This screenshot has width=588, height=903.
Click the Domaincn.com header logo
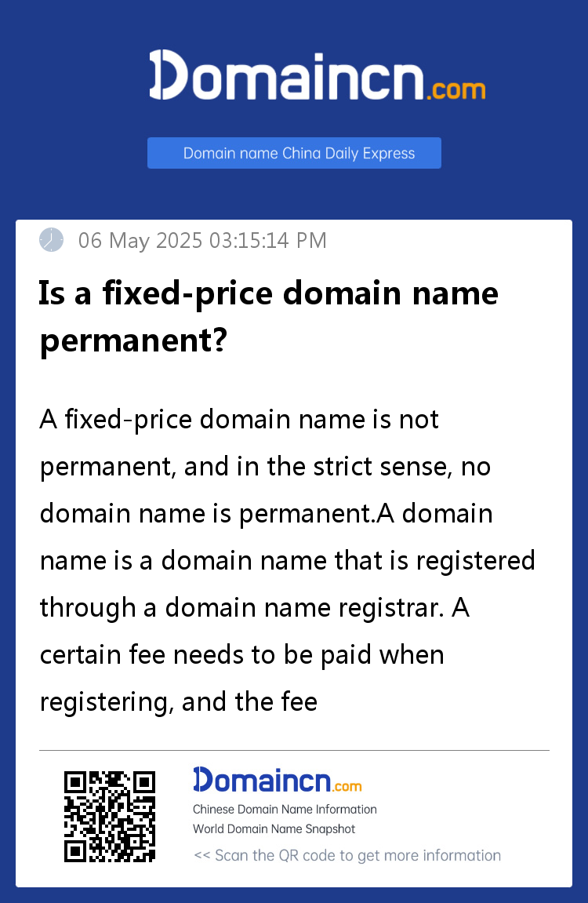click(x=317, y=75)
